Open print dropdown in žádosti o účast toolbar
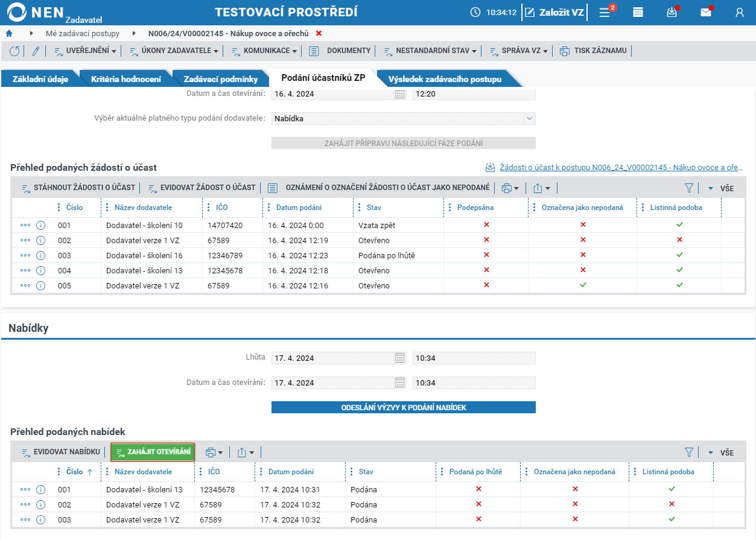Viewport: 756px width, 540px height. [510, 188]
